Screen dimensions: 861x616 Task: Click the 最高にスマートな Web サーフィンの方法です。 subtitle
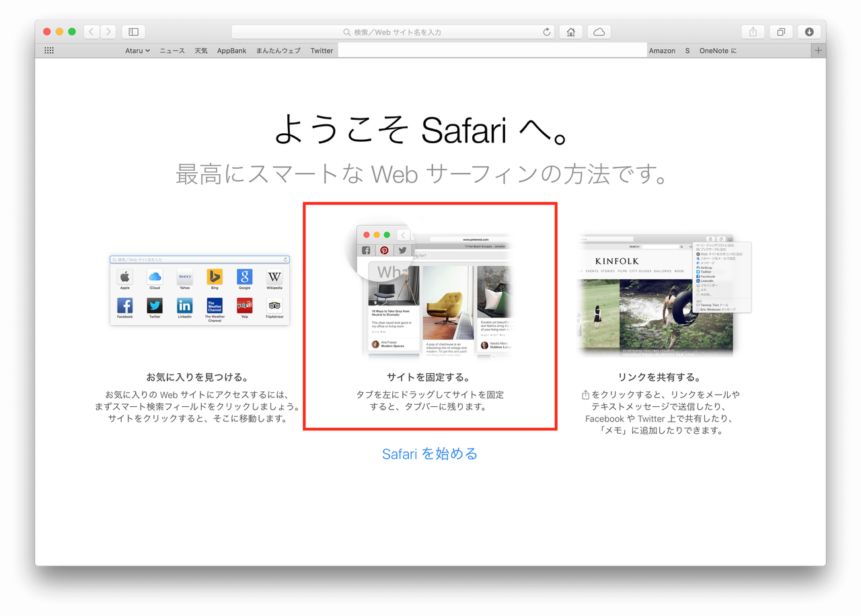pyautogui.click(x=422, y=174)
